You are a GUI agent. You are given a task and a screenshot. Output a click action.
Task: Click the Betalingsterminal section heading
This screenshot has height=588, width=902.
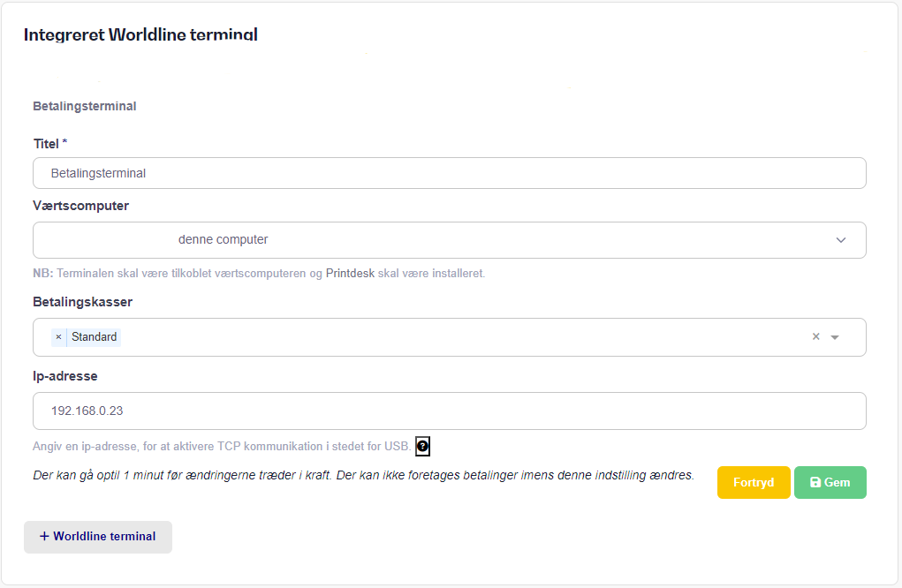(85, 106)
